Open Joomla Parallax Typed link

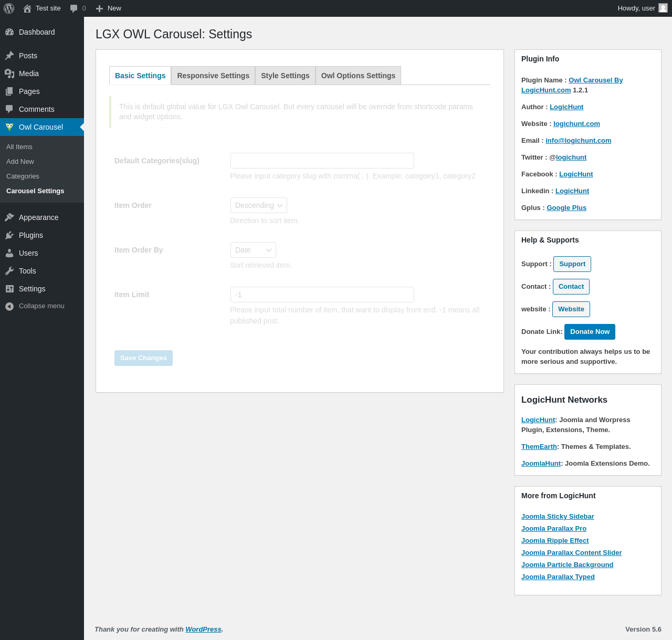pyautogui.click(x=558, y=577)
